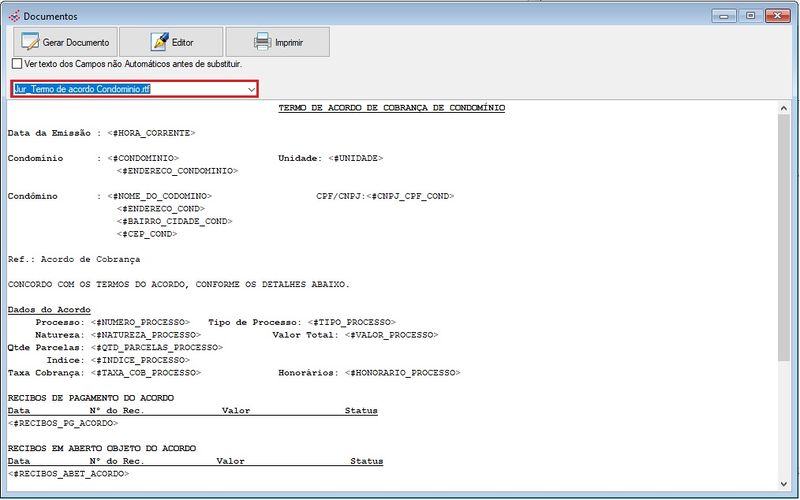Select the 'Jur_Termo de acordo Condominio.rtf' combo box text
The image size is (800, 500).
(82, 89)
